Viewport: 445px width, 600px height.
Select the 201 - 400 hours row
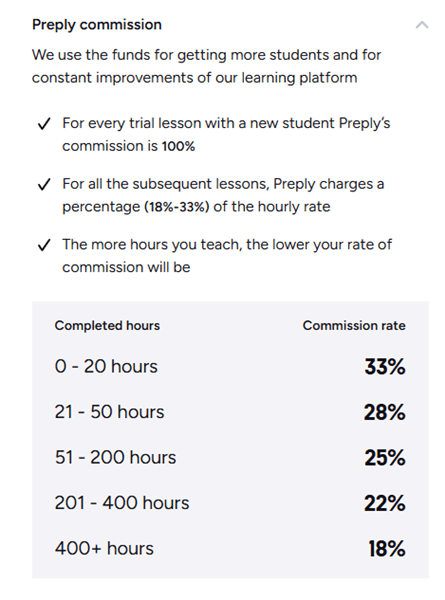pos(230,503)
